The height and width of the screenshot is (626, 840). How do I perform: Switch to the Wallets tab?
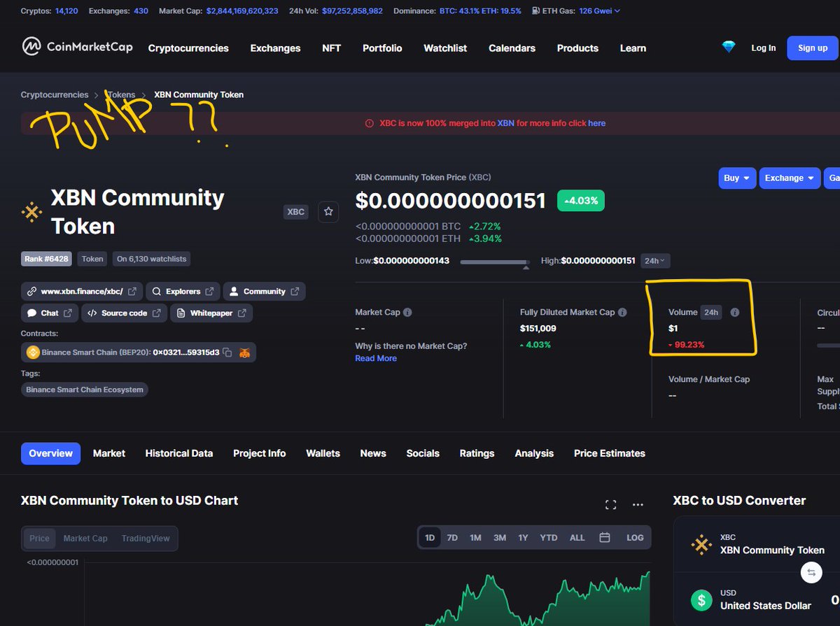tap(323, 453)
